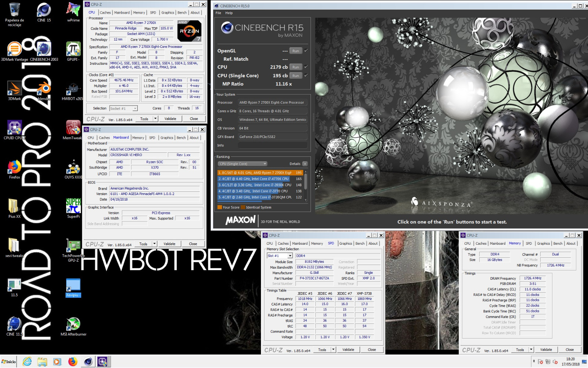The height and width of the screenshot is (368, 588).
Task: Show hidden system tray icons arrow
Action: (534, 361)
